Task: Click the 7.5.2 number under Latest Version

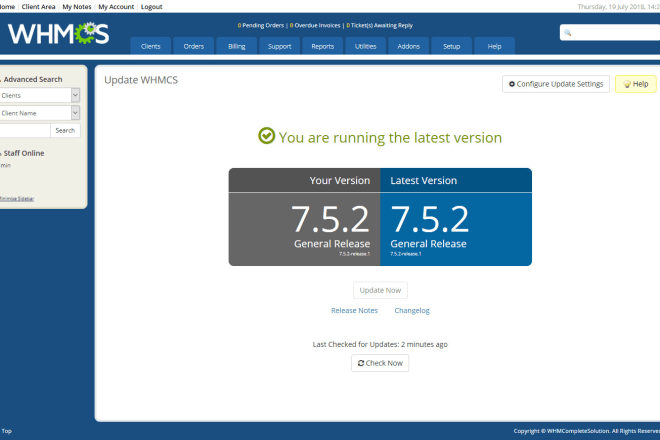Action: coord(430,219)
